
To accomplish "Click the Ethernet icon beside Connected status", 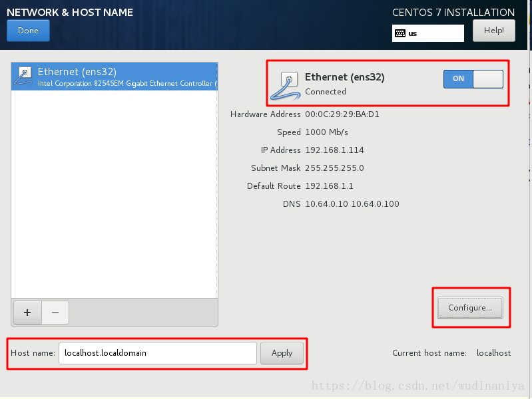I will click(x=286, y=86).
